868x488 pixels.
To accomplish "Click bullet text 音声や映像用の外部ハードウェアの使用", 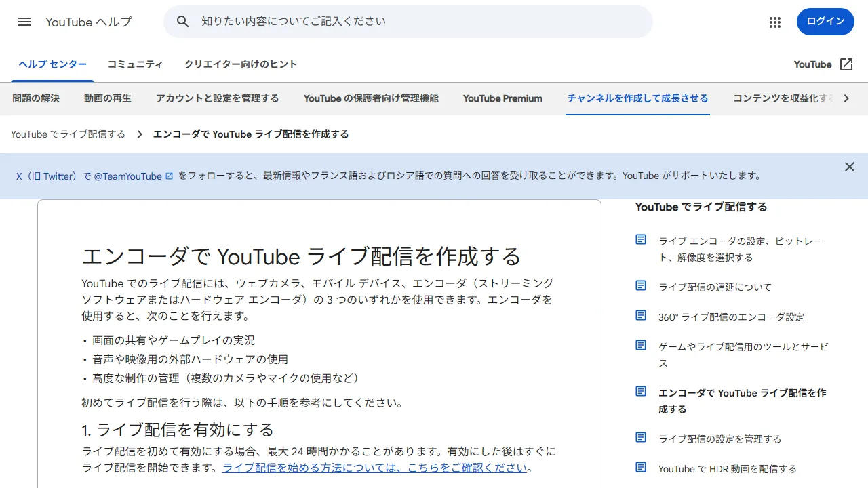I will click(191, 359).
